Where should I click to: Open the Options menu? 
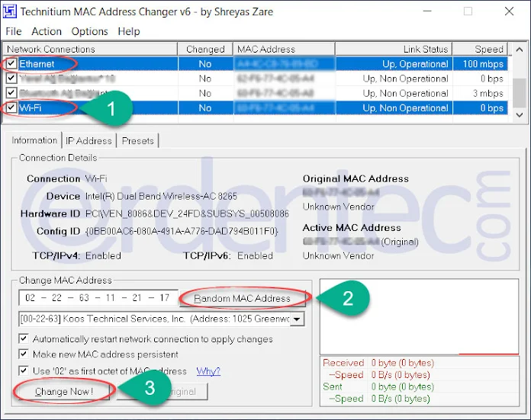(x=89, y=31)
